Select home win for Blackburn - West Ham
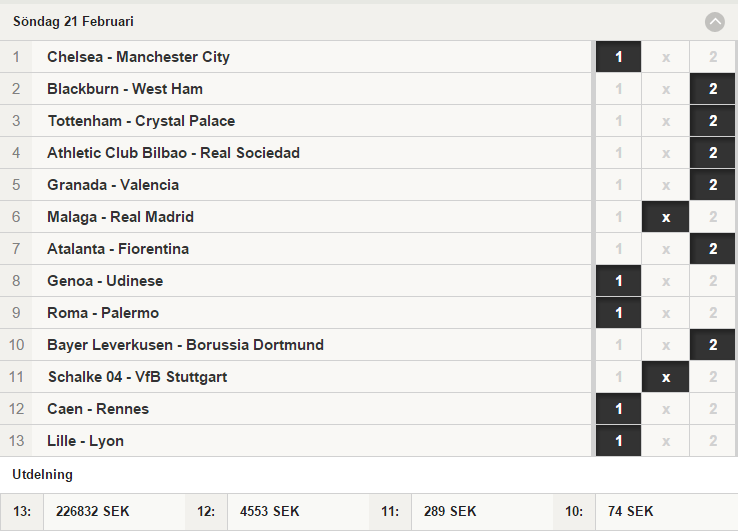This screenshot has width=738, height=531. pyautogui.click(x=618, y=89)
